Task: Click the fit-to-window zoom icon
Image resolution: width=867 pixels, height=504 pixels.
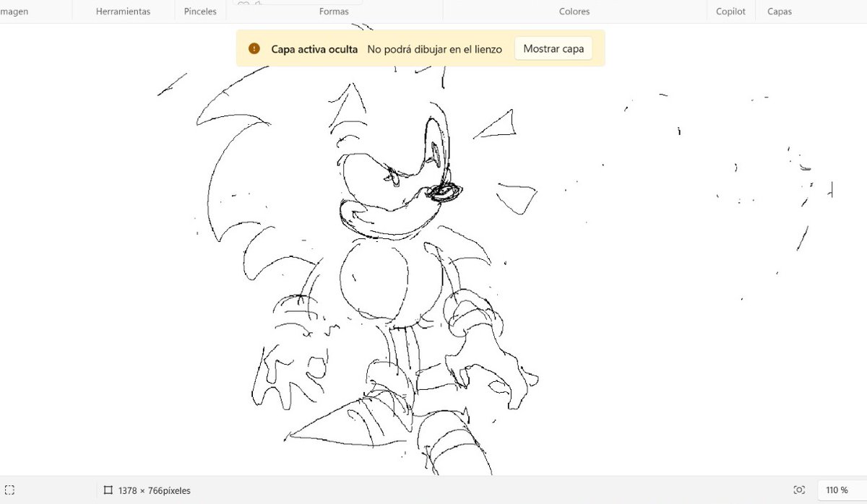Action: click(x=799, y=490)
